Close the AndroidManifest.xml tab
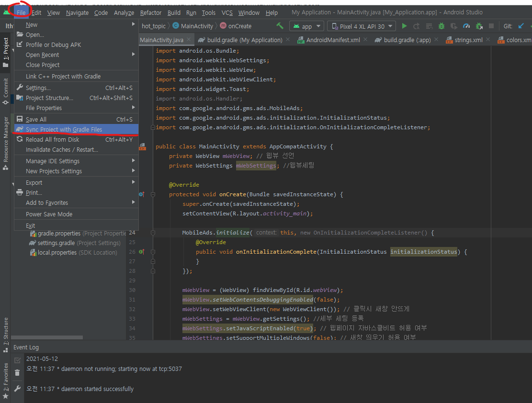Screen dimensions: 532x403 tap(365, 40)
